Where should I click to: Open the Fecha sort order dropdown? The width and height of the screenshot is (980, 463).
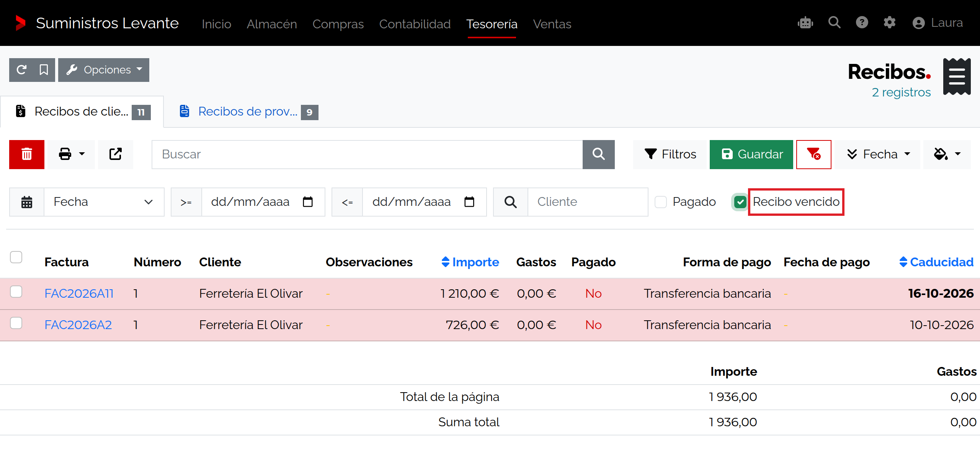[878, 154]
